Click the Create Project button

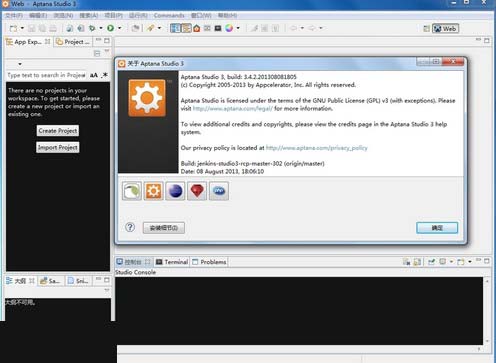pos(58,131)
